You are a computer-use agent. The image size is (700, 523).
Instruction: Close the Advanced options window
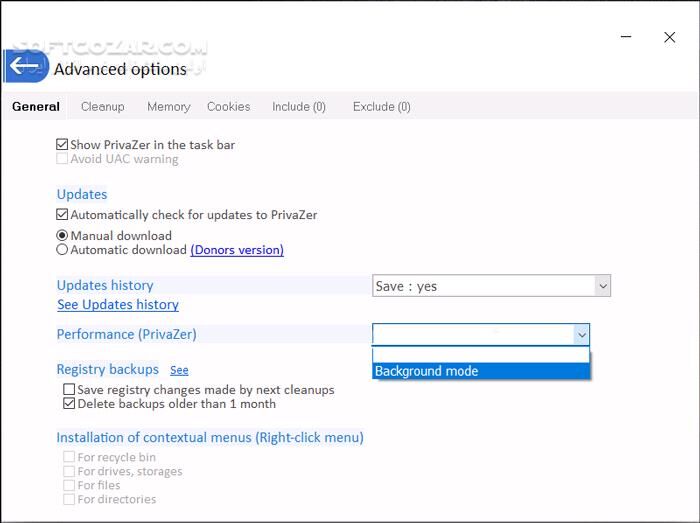point(669,38)
